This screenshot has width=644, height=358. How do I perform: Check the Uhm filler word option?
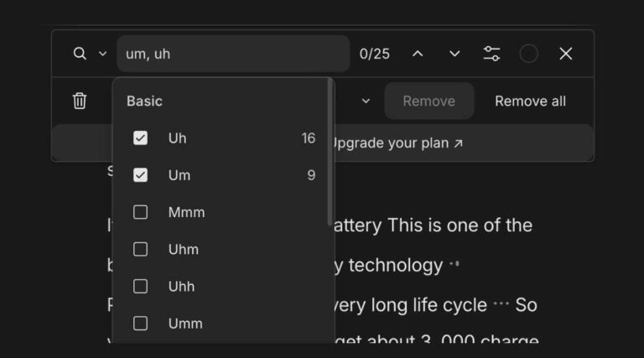coord(141,249)
